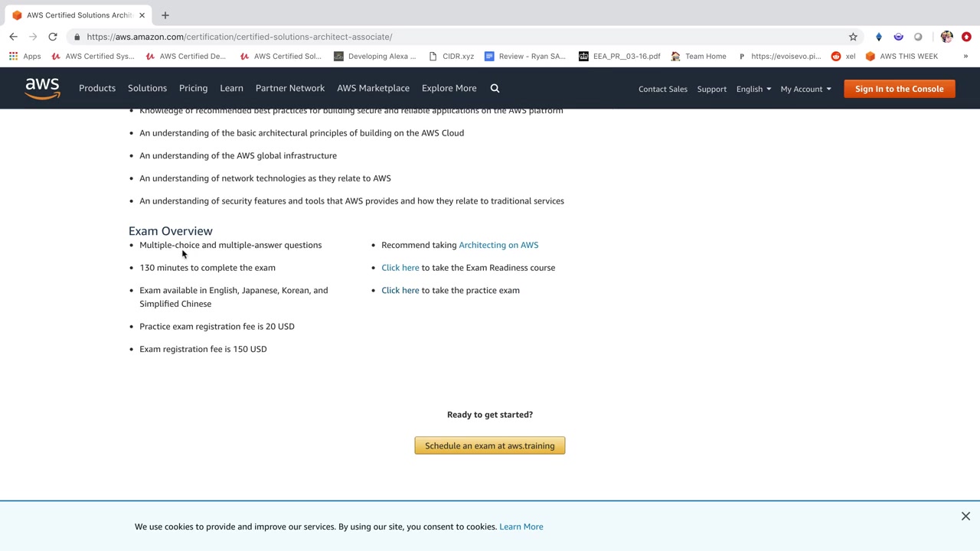Open the xel Reddit bookmark

click(844, 56)
